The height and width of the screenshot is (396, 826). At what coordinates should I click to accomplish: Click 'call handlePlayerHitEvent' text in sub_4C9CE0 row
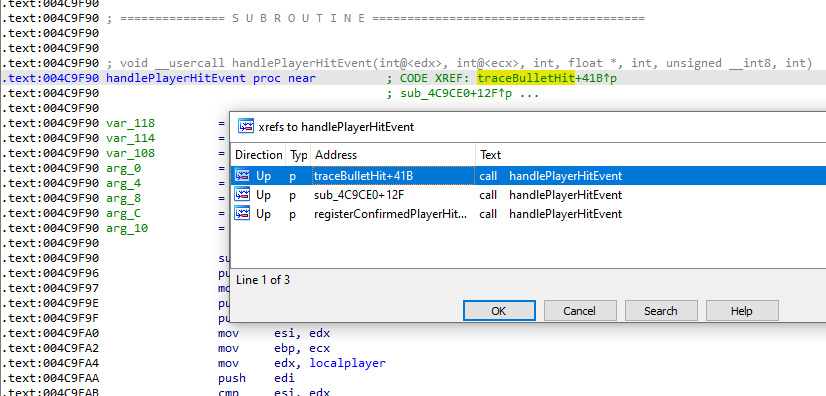[550, 195]
